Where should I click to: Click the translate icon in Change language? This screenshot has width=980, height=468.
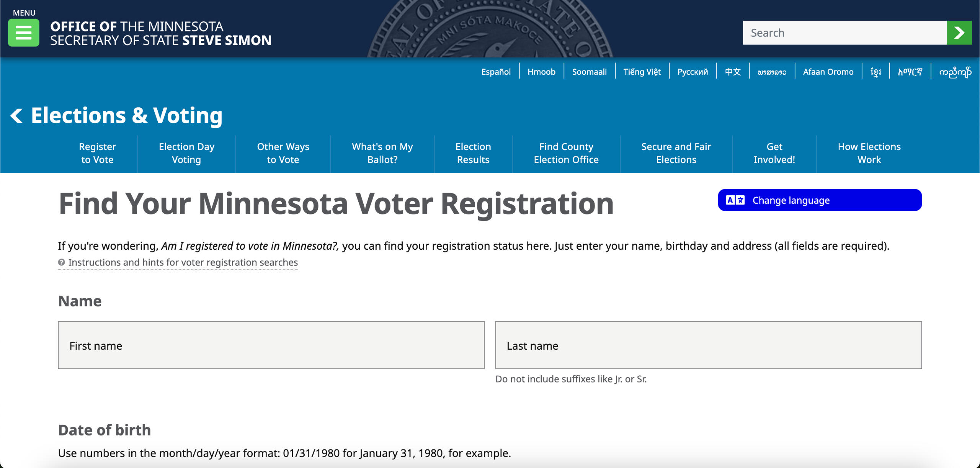[x=735, y=200]
